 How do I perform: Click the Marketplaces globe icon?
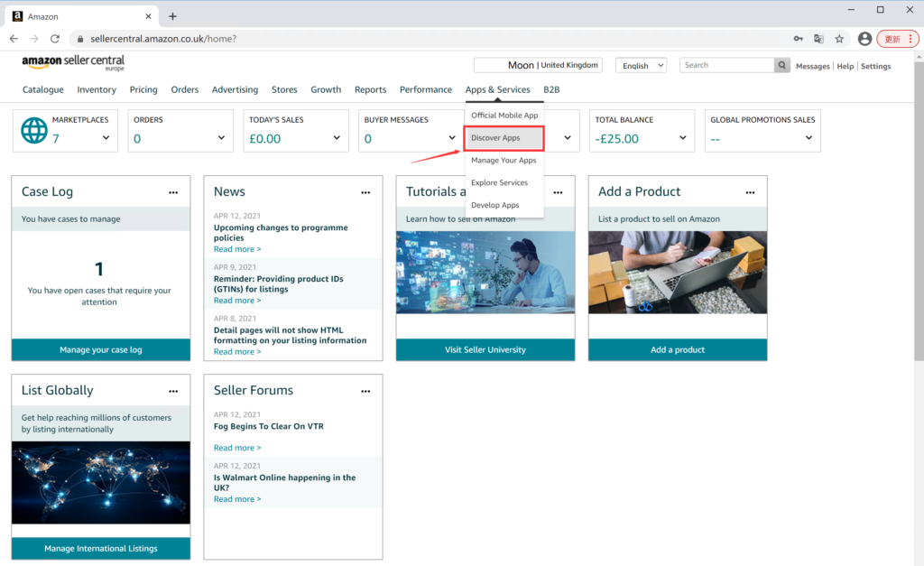pos(34,130)
